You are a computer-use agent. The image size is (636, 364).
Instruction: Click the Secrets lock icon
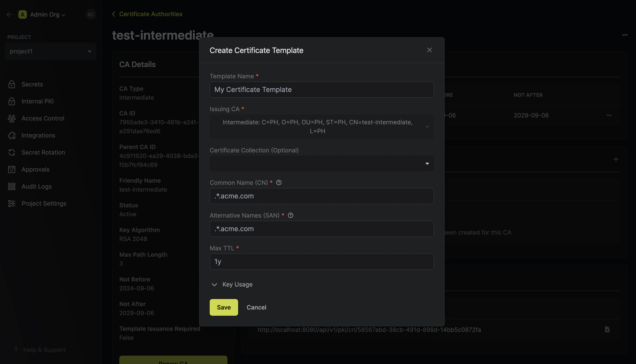12,84
